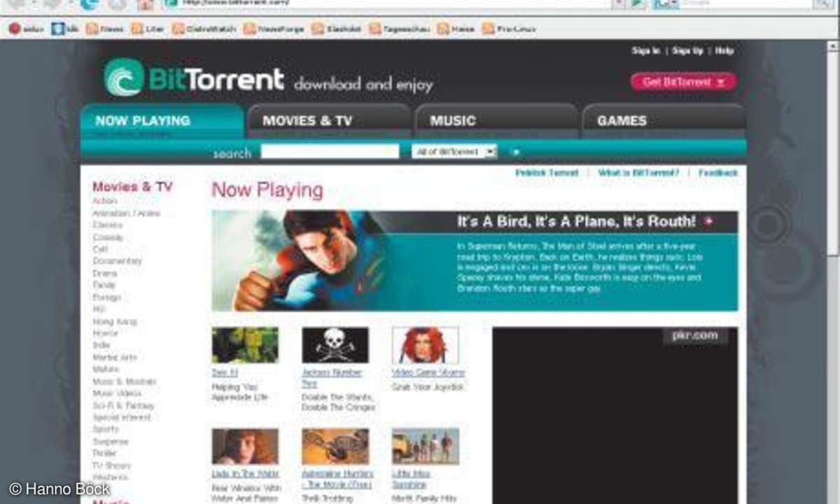
Task: Click the search go arrow icon
Action: pyautogui.click(x=517, y=152)
